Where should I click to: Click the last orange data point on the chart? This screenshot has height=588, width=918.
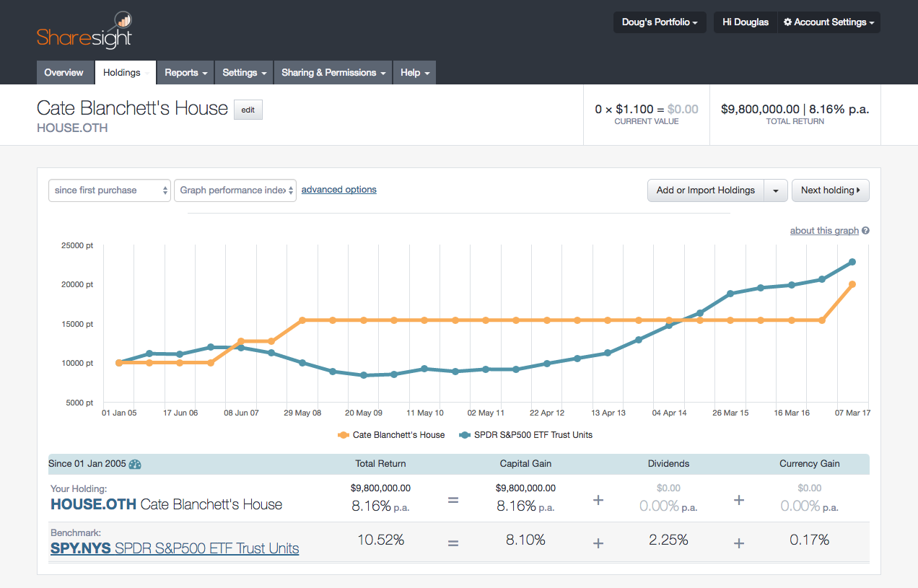852,284
